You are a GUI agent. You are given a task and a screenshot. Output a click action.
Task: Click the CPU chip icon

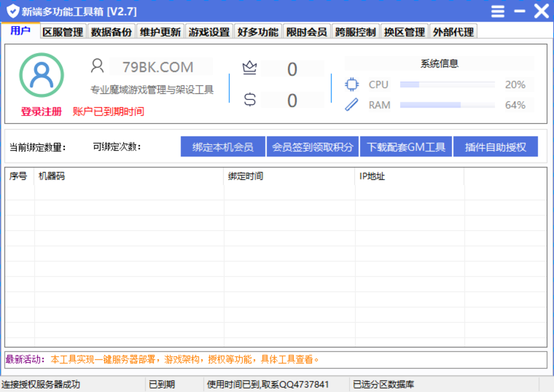point(351,85)
